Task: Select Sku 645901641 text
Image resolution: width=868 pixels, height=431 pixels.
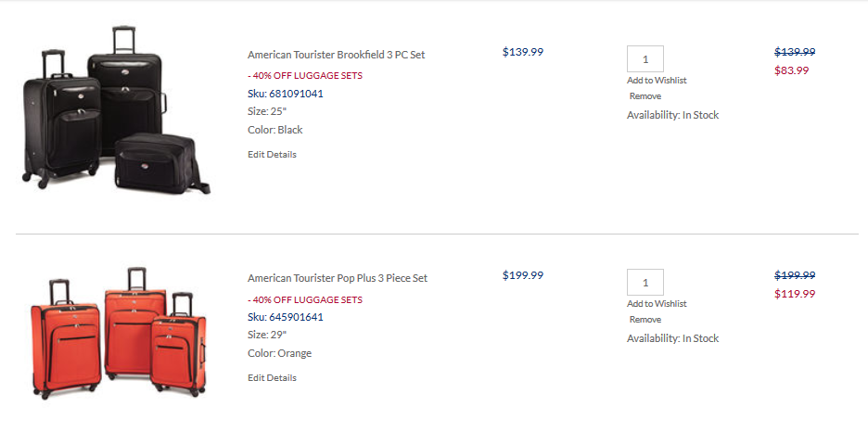Action: tap(285, 317)
